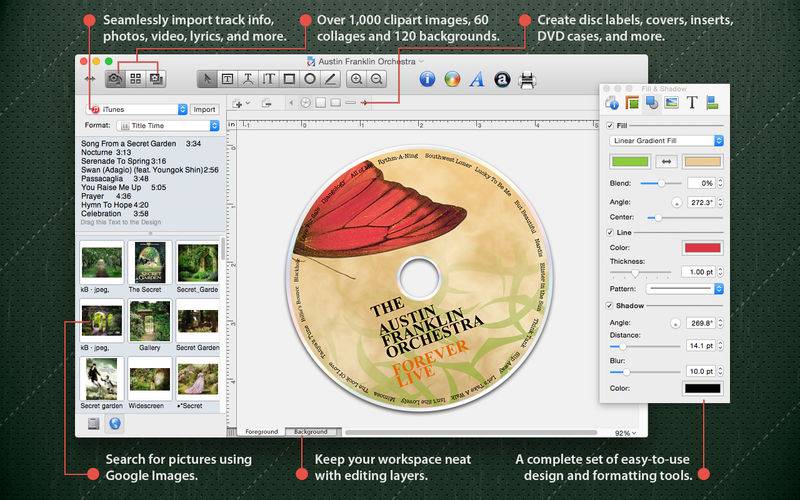
Task: Select the Line drawing tool
Action: point(331,79)
